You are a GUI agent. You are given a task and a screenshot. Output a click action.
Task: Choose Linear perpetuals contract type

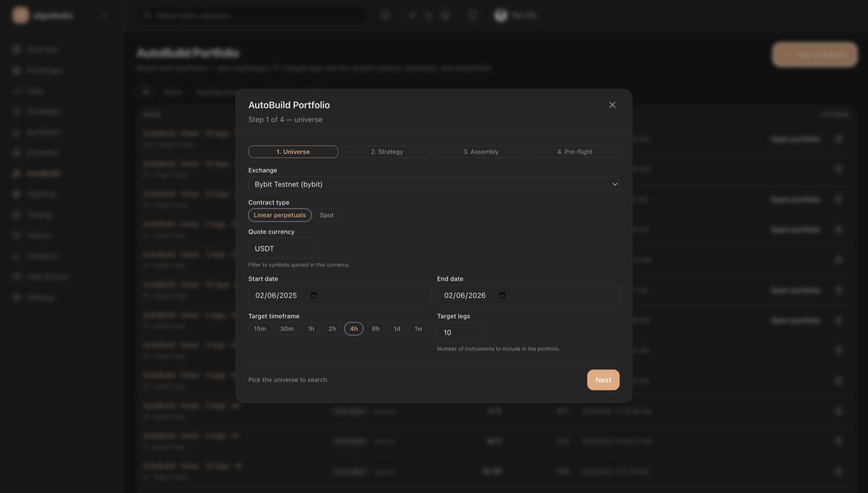(x=280, y=215)
